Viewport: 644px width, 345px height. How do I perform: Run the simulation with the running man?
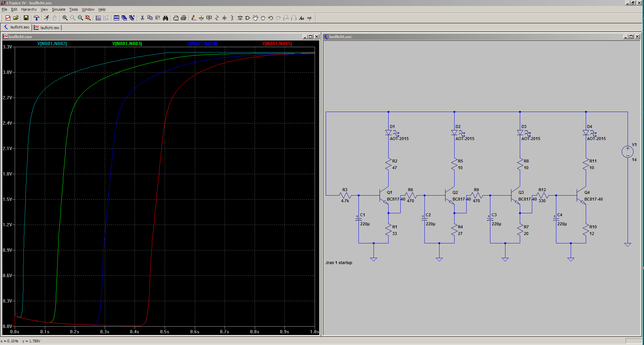point(47,18)
